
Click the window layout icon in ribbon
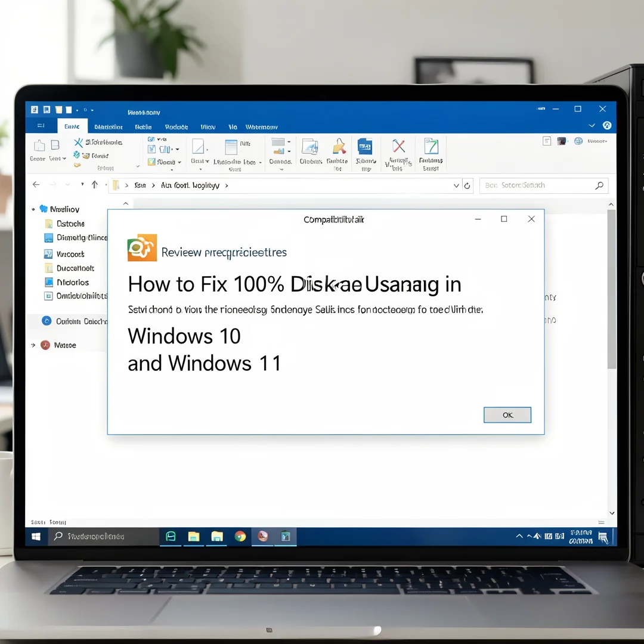(231, 147)
